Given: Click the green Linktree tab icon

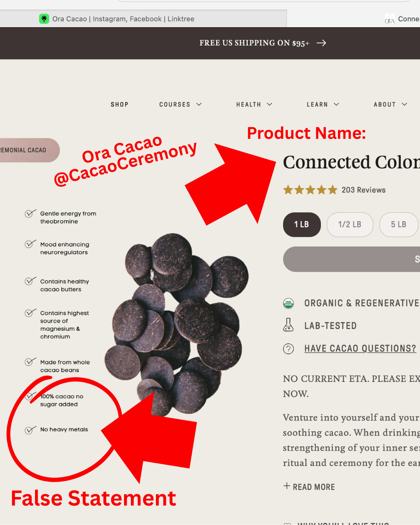Looking at the screenshot, I should coord(44,19).
